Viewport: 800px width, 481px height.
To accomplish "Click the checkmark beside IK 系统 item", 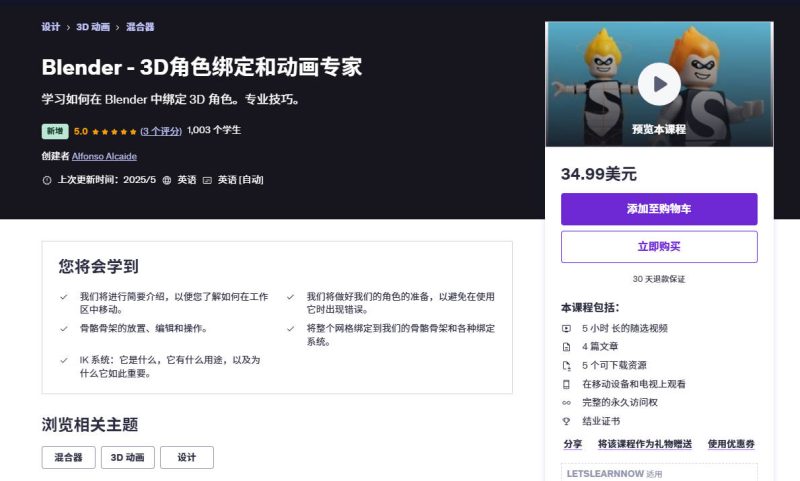I will coord(64,360).
